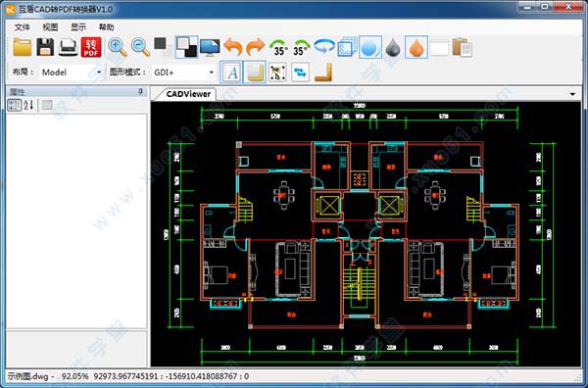Expand the tab list arrow beside CADViewer
The height and width of the screenshot is (388, 588).
click(572, 94)
